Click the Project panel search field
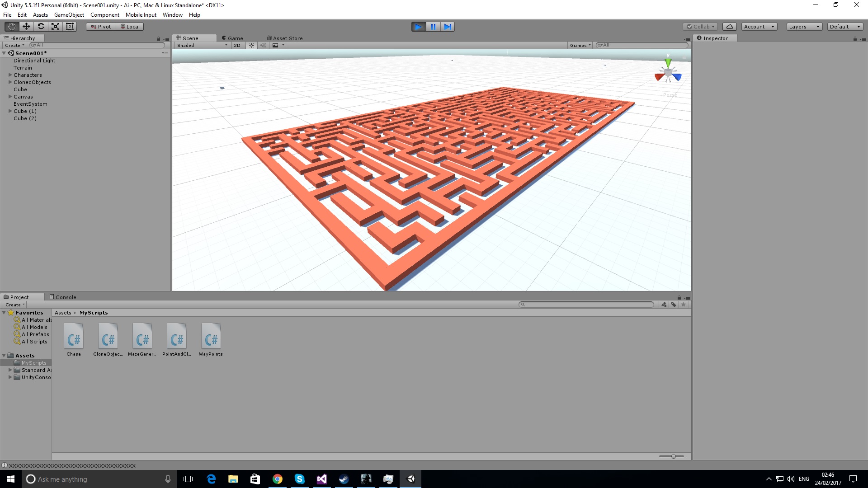The image size is (868, 488). [x=586, y=305]
